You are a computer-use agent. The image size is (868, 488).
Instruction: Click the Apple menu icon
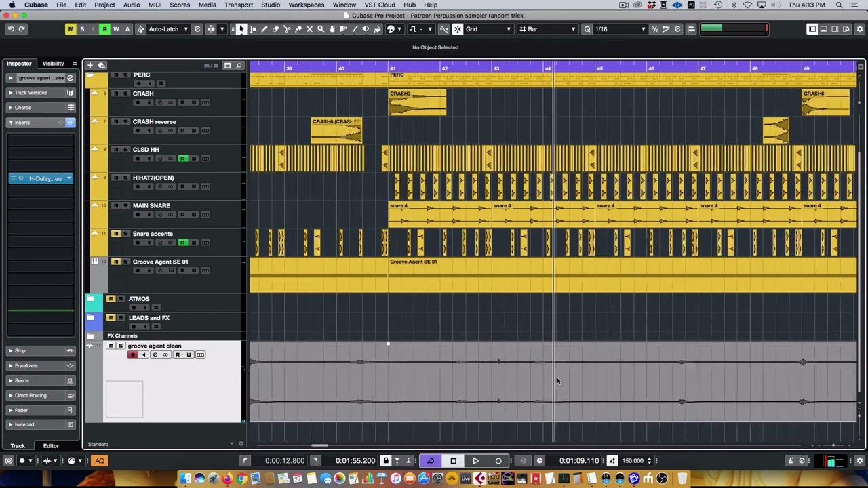(12, 5)
